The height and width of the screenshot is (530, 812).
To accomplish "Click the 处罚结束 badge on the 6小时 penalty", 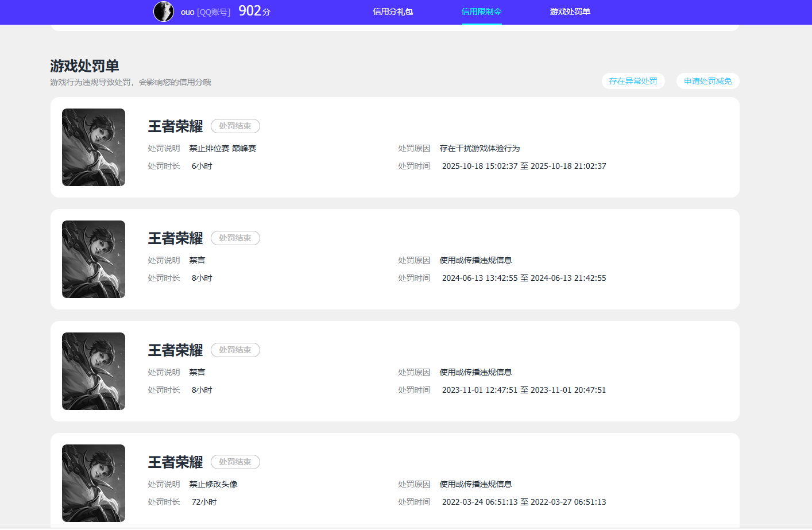I will pyautogui.click(x=235, y=126).
